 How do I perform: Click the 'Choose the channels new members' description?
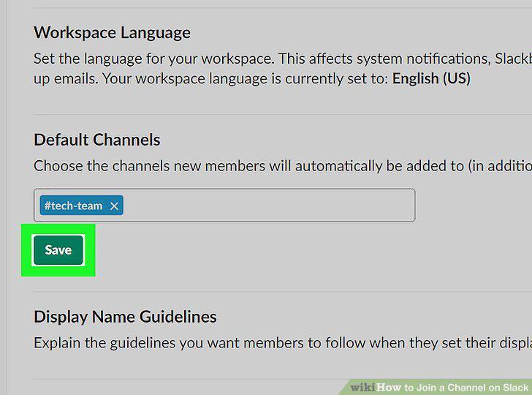[x=283, y=166]
